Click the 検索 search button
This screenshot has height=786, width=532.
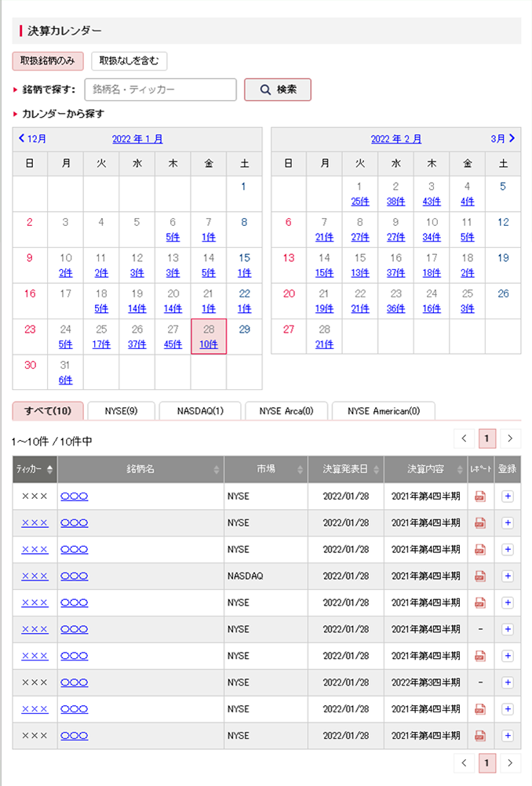278,89
